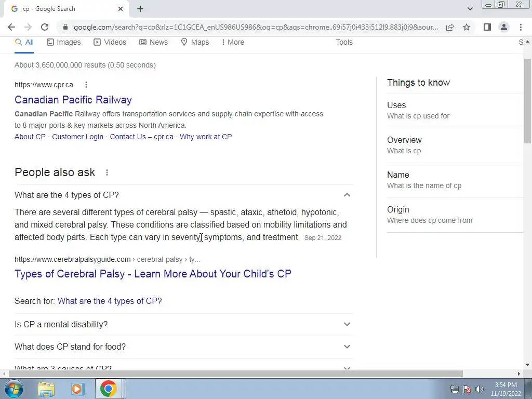Switch to the Maps tab
Image resolution: width=532 pixels, height=399 pixels.
point(195,42)
